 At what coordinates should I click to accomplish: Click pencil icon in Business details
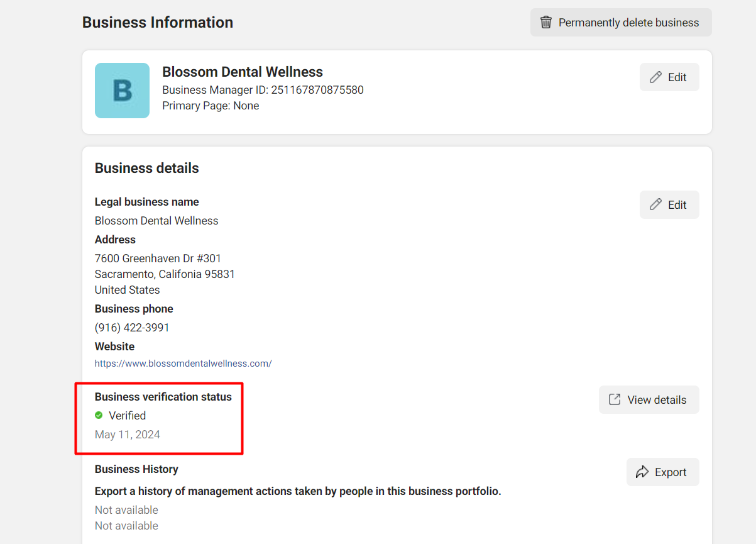[655, 204]
